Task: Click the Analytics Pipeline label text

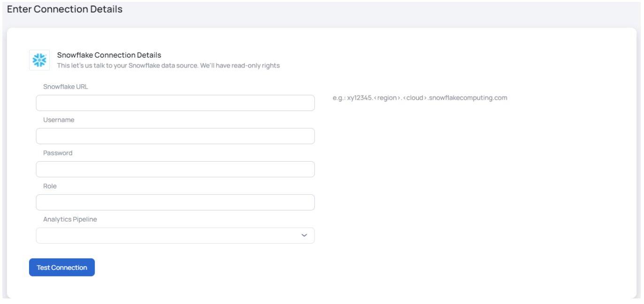Action: point(70,219)
